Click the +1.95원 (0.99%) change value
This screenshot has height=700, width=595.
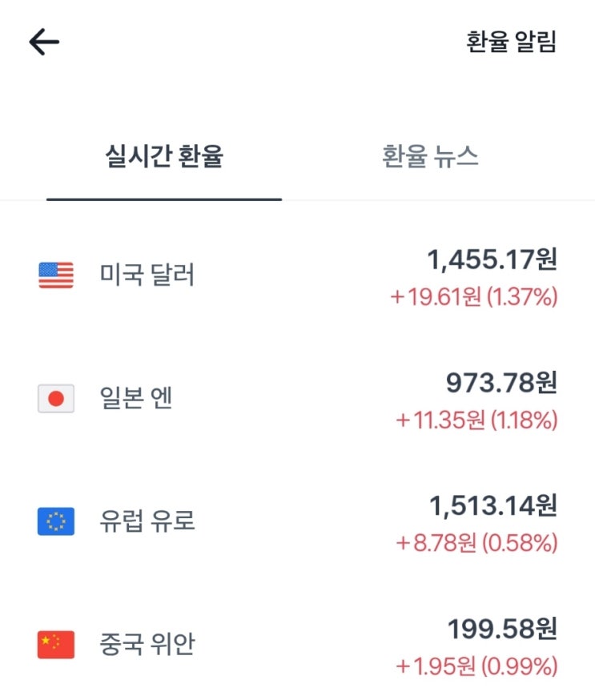(x=476, y=667)
